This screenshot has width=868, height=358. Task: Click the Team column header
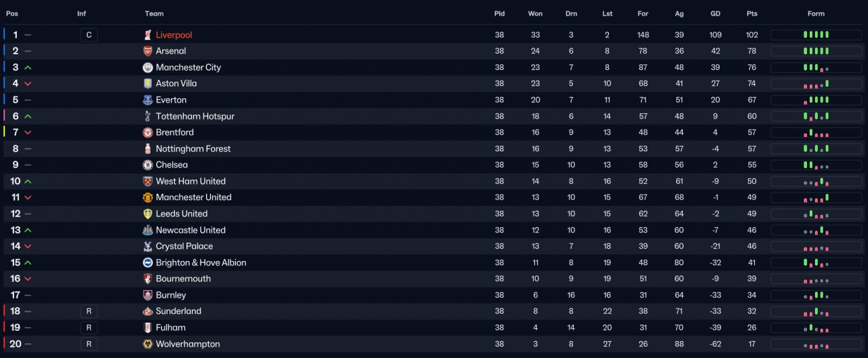[154, 14]
